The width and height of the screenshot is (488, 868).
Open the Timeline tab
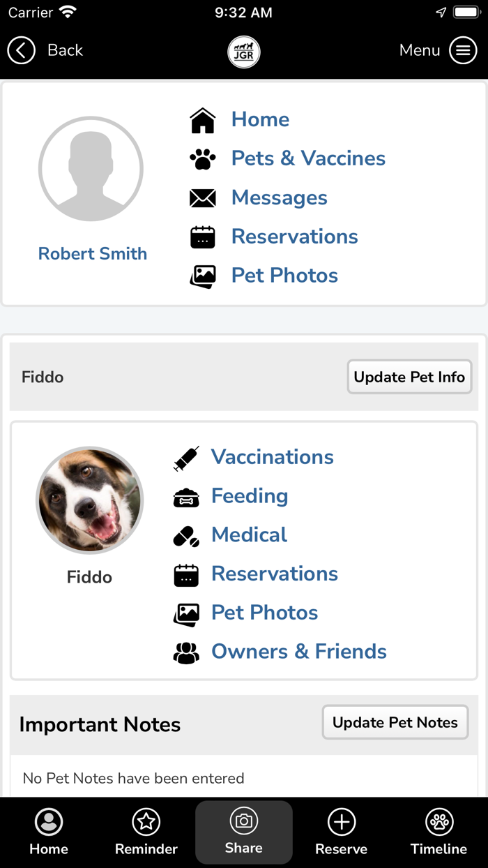pyautogui.click(x=439, y=832)
